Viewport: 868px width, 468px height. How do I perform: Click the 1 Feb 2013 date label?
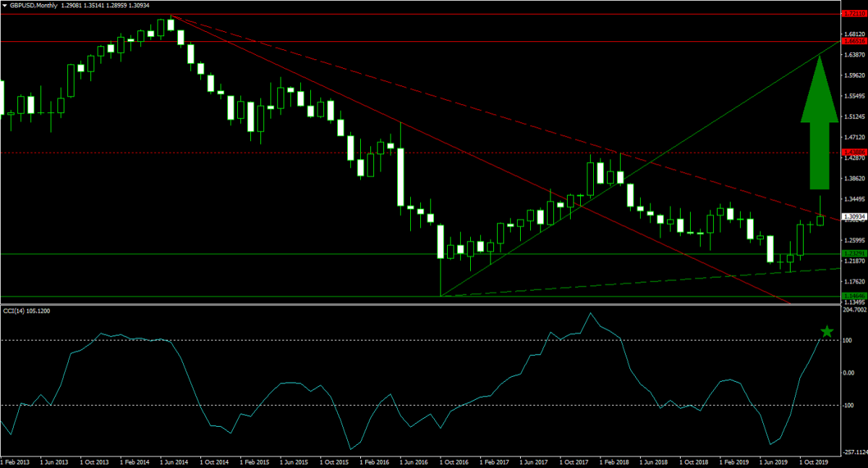point(16,461)
